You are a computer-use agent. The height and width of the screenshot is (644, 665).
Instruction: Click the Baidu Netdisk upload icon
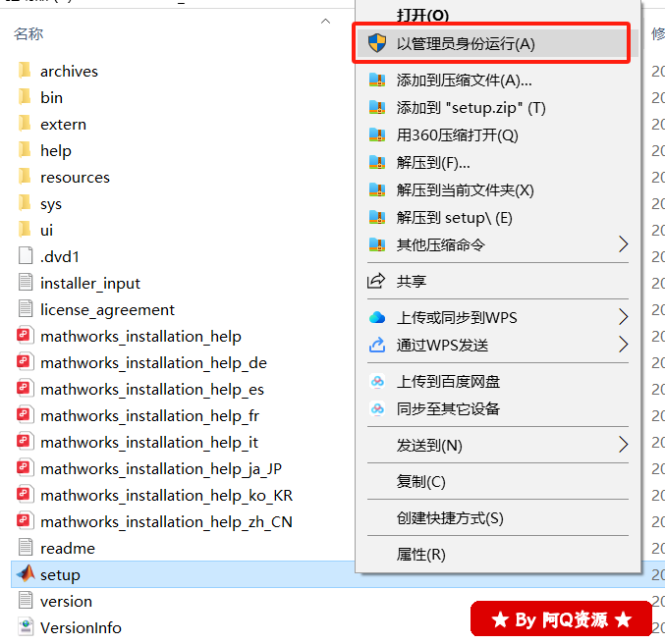coord(377,381)
